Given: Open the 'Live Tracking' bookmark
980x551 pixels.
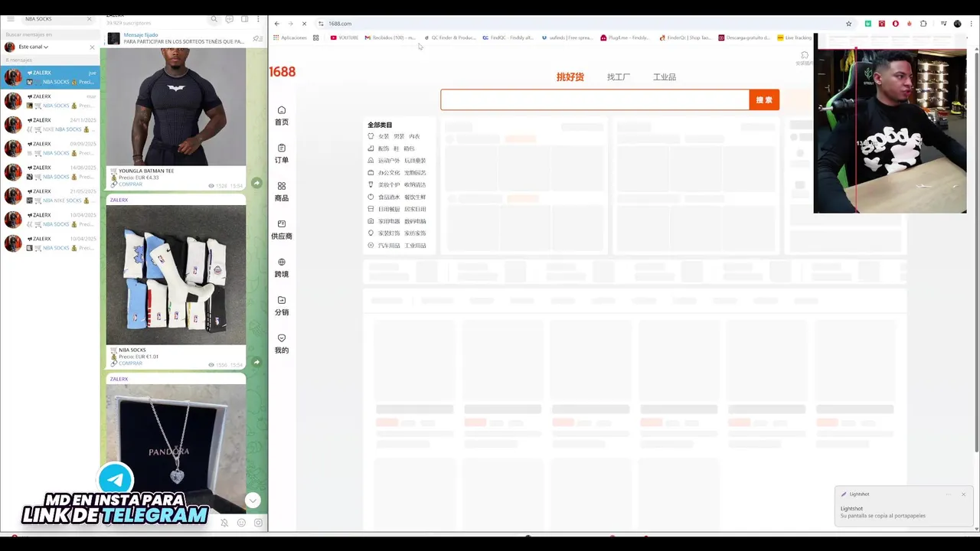Looking at the screenshot, I should (794, 37).
